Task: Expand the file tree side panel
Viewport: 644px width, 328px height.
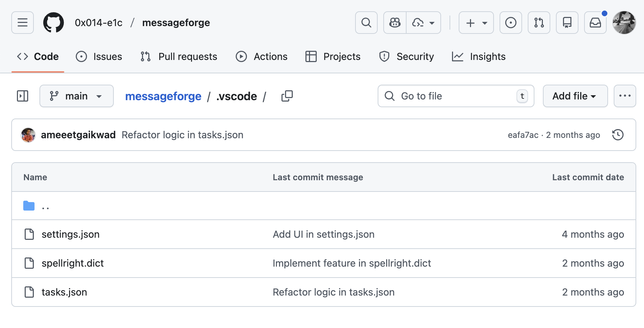Action: click(x=23, y=96)
